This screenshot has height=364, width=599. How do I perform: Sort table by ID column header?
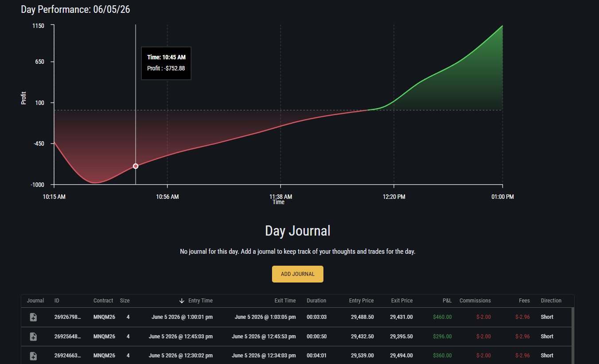click(x=57, y=301)
